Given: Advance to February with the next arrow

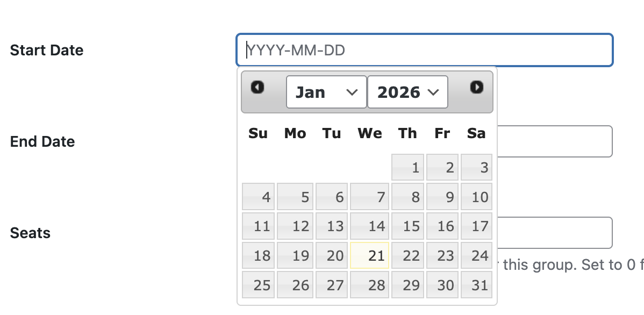Looking at the screenshot, I should [x=476, y=88].
